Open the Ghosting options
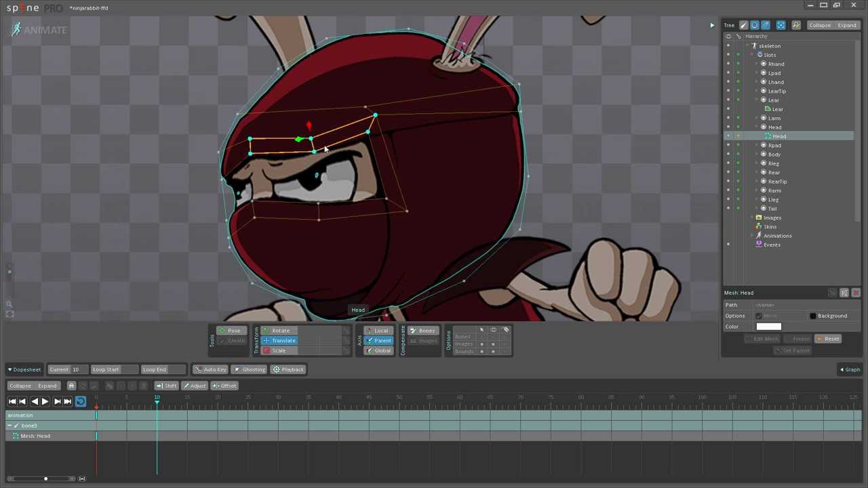 coord(250,369)
